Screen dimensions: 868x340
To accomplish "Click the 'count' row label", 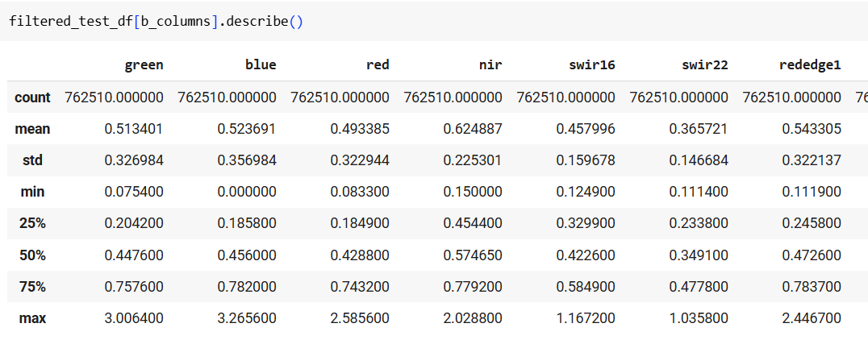I will [x=32, y=97].
